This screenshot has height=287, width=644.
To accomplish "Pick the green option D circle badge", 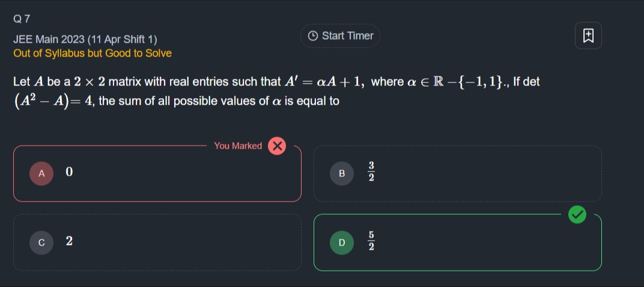I will tap(342, 242).
